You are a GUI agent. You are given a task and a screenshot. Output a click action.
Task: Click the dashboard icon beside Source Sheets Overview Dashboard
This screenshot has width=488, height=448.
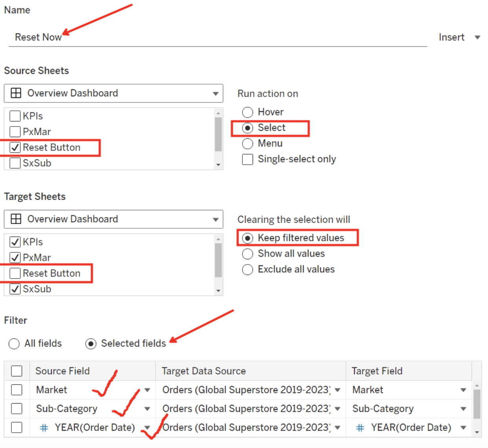[15, 93]
